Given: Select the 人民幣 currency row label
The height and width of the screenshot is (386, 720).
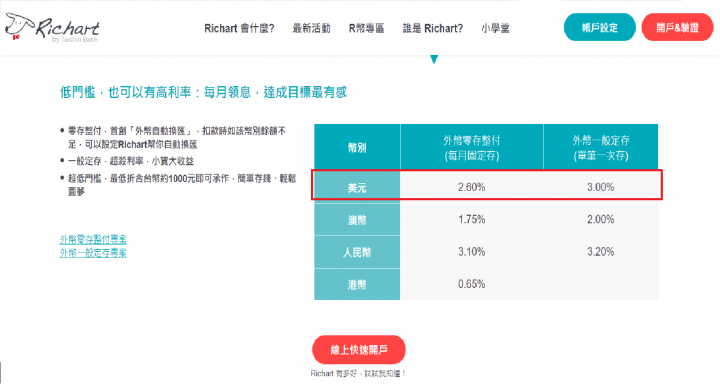Looking at the screenshot, I should (357, 252).
